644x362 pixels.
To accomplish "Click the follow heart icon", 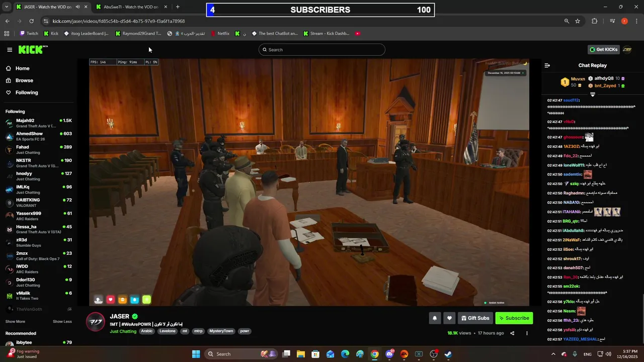I will 450,318.
